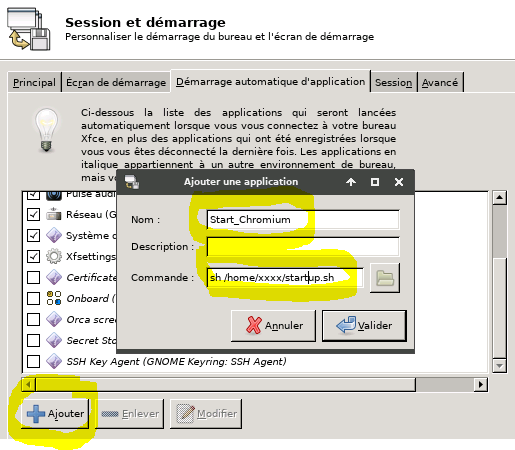Open the Avancé tab
This screenshot has height=450, width=515.
[x=440, y=82]
